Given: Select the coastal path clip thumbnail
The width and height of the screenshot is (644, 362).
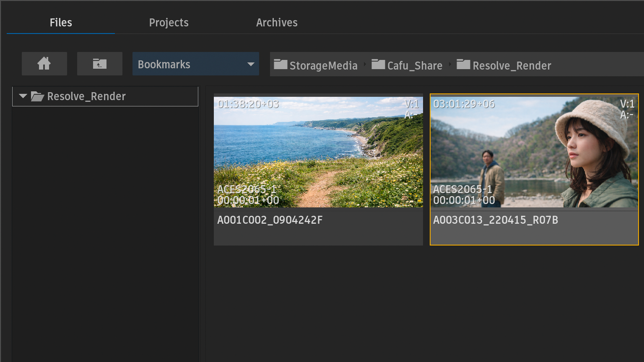Looking at the screenshot, I should point(318,152).
